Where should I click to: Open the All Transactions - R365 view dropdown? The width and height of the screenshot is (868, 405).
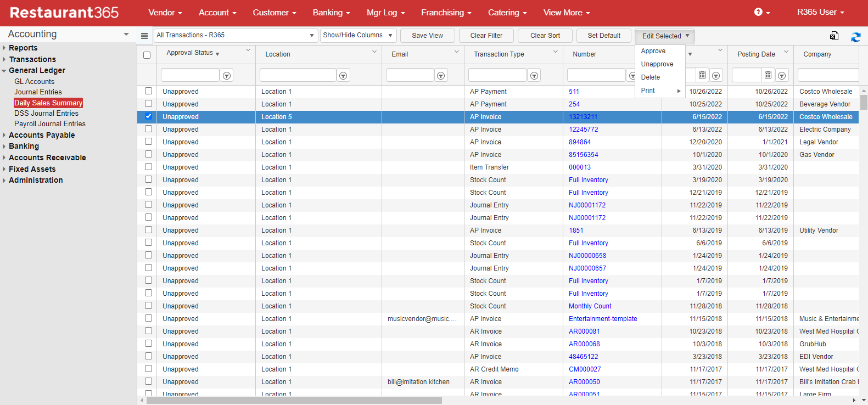tap(236, 35)
